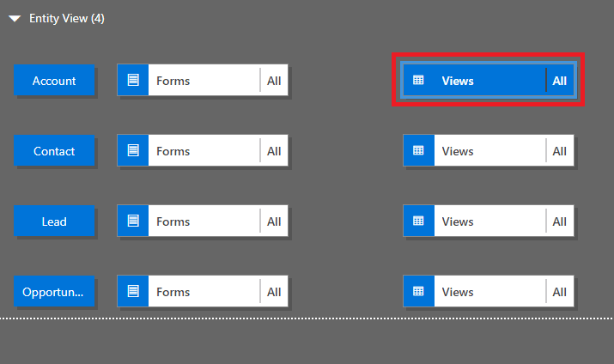The height and width of the screenshot is (364, 614).
Task: Select the Views grid icon for Opportunity
Action: click(x=418, y=292)
